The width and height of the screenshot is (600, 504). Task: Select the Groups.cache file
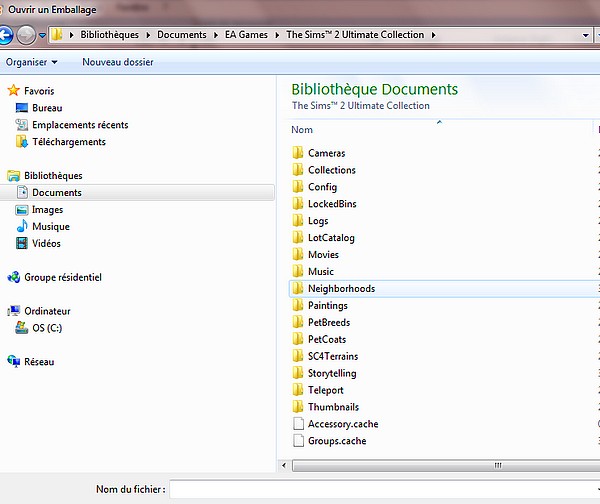coord(329,440)
